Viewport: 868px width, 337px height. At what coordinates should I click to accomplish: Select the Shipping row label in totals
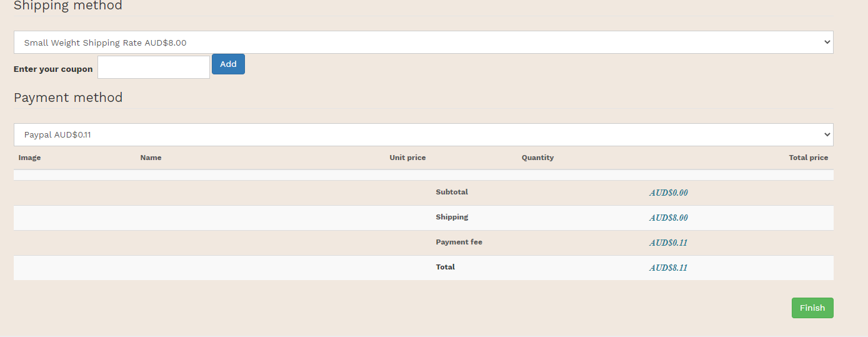(452, 217)
